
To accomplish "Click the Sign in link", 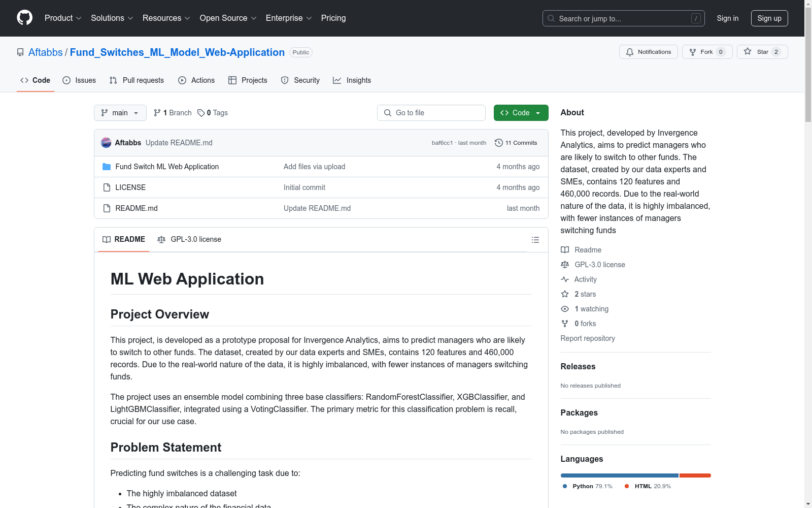I will pos(728,18).
